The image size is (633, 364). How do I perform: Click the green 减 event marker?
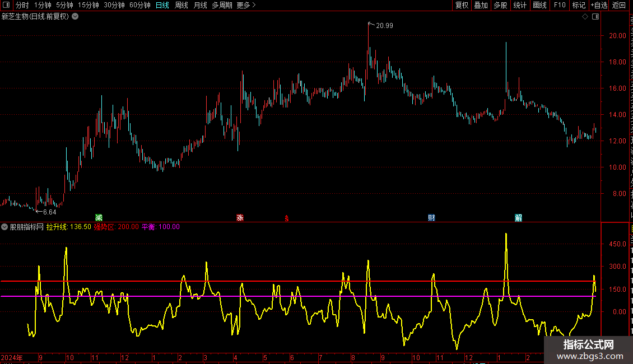[99, 218]
